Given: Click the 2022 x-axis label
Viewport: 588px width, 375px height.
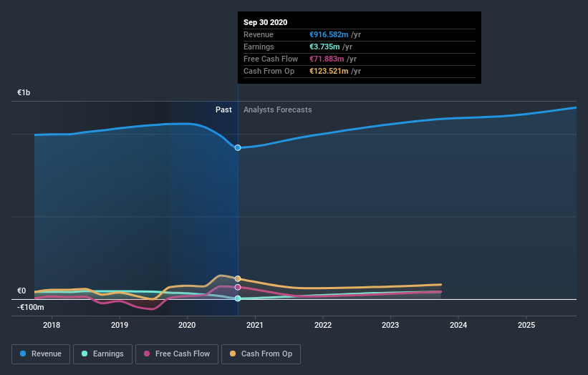Looking at the screenshot, I should point(323,325).
